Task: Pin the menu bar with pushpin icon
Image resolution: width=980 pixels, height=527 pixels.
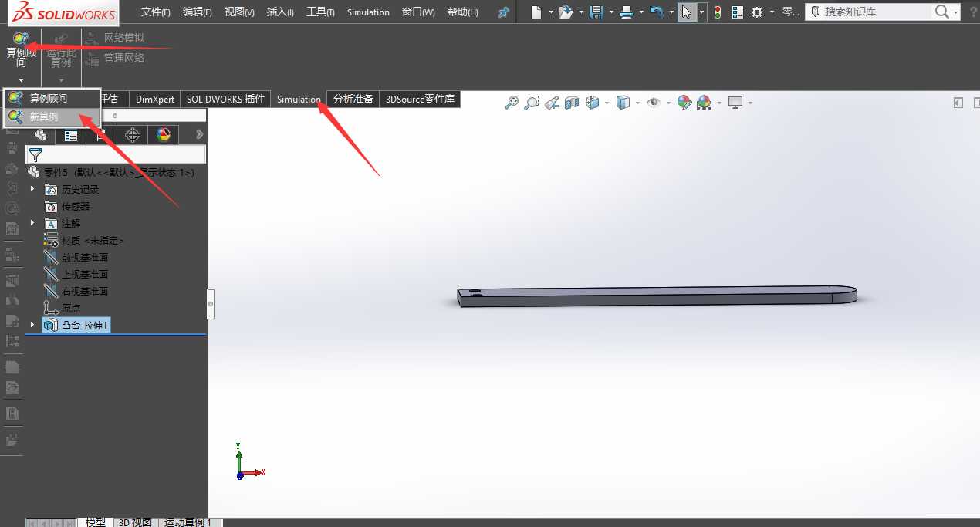Action: point(503,12)
